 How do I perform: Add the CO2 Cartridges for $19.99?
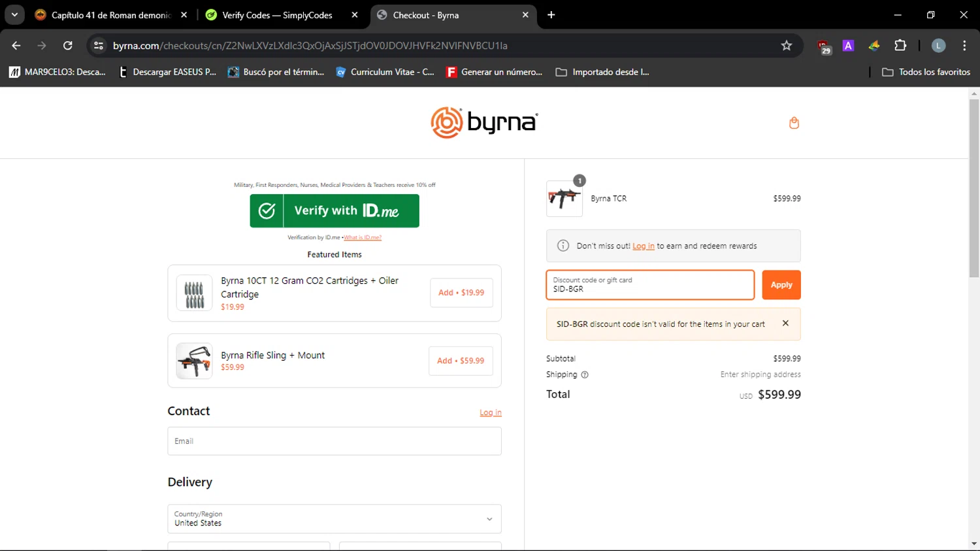coord(461,293)
